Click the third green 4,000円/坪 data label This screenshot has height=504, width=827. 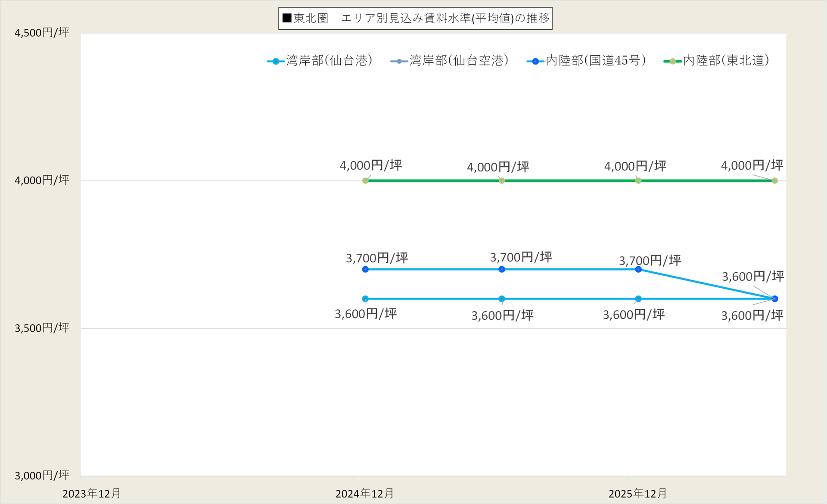635,166
